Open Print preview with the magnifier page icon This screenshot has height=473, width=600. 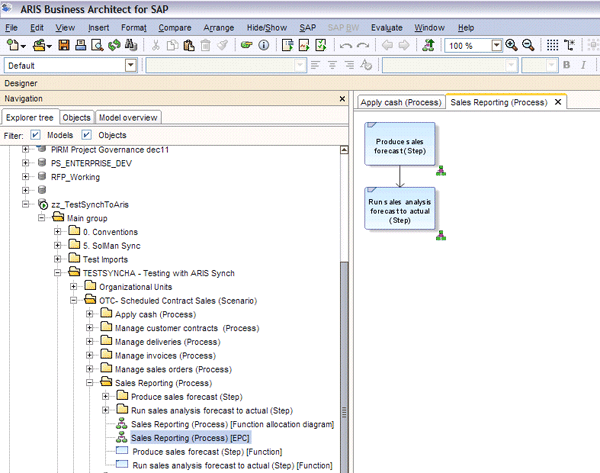tap(97, 45)
